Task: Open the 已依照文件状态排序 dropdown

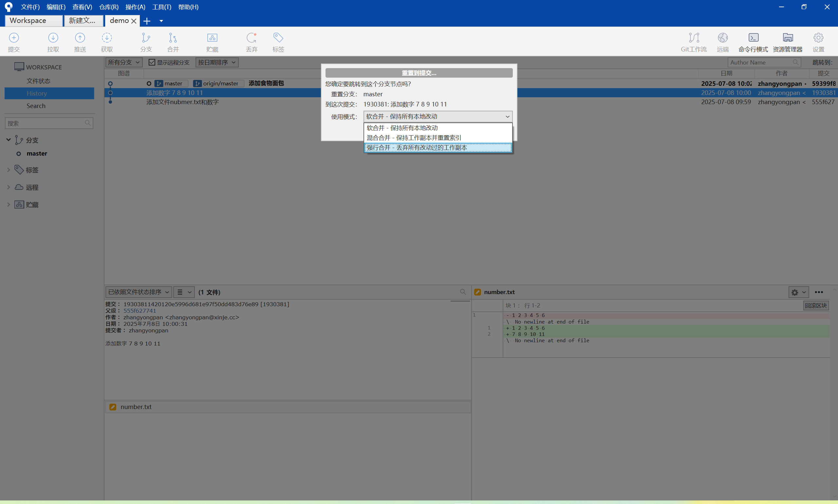Action: pos(139,292)
